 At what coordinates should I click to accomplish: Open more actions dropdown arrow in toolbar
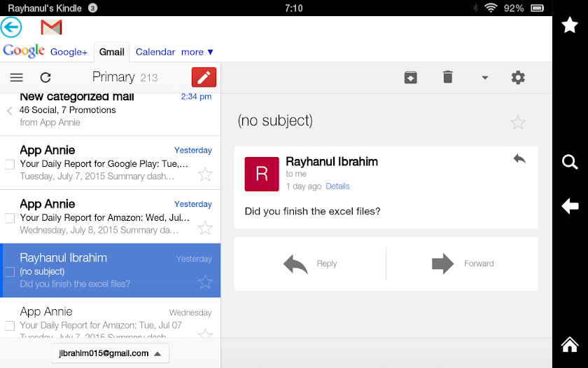click(485, 78)
